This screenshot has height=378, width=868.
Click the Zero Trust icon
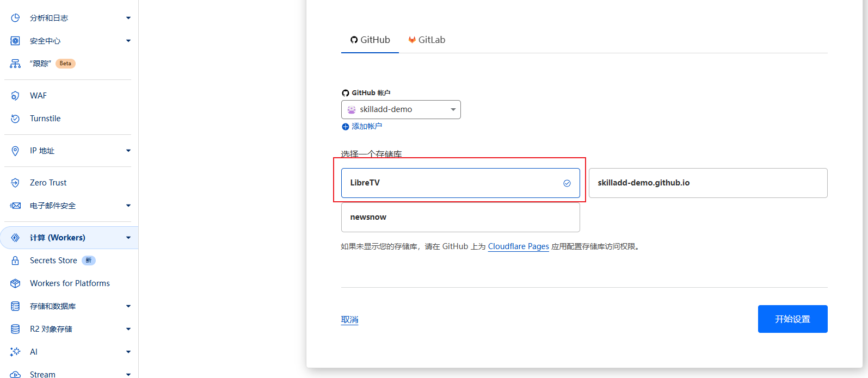15,183
